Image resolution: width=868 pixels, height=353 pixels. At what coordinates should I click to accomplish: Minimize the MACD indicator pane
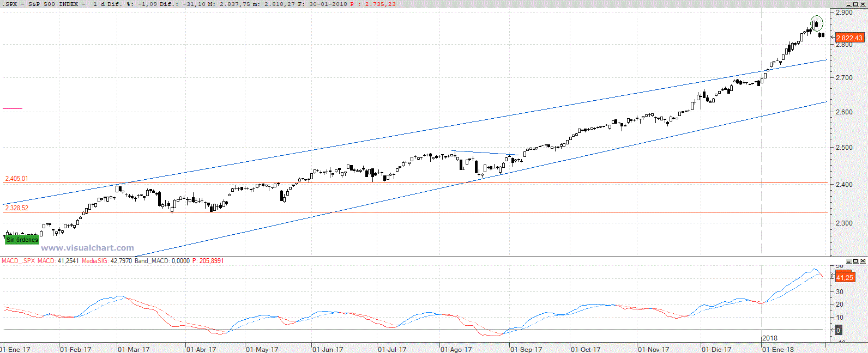coord(848,261)
